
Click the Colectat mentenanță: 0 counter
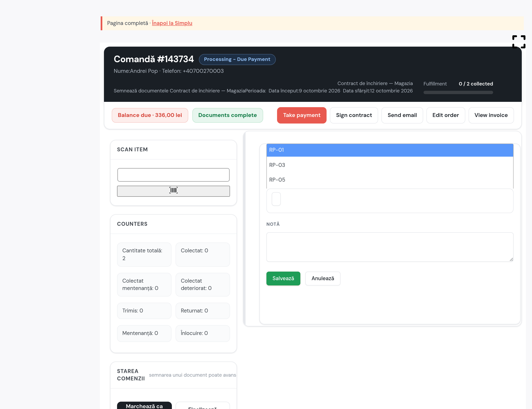tap(144, 284)
